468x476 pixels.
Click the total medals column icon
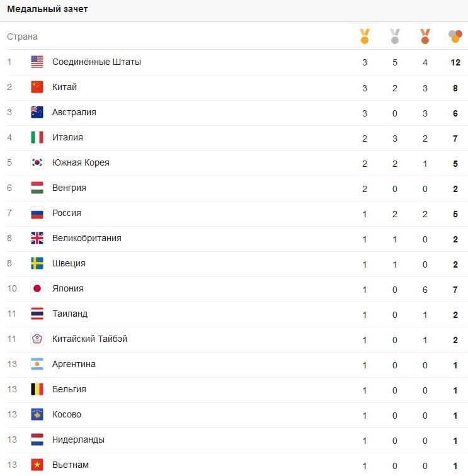tap(455, 37)
